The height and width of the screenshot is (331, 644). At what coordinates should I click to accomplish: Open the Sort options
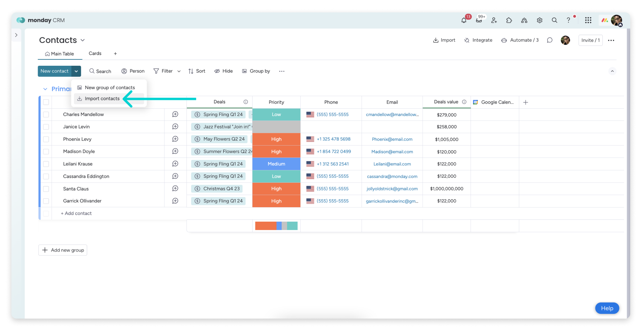coord(197,71)
